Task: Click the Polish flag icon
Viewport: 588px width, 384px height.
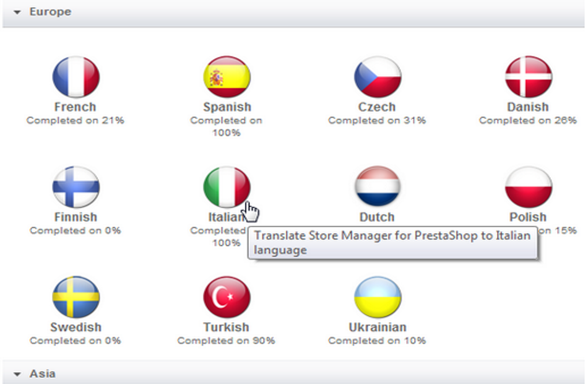Action: (529, 187)
